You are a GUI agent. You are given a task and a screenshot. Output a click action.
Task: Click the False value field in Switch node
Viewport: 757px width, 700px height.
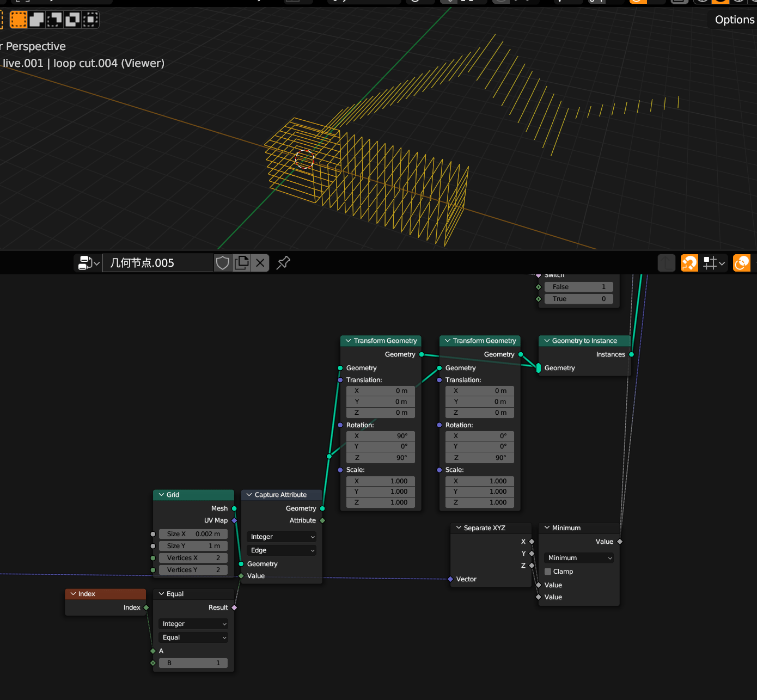(579, 287)
